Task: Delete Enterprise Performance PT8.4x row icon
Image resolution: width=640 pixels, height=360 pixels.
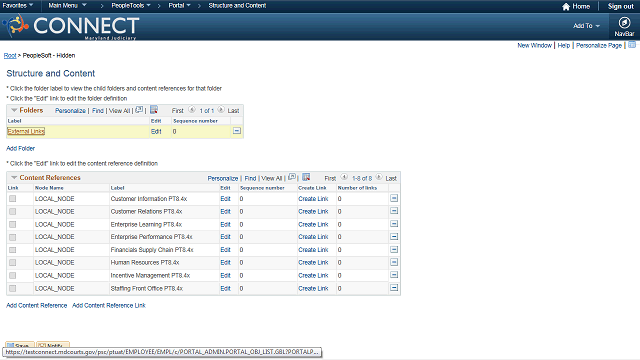Action: click(x=394, y=237)
